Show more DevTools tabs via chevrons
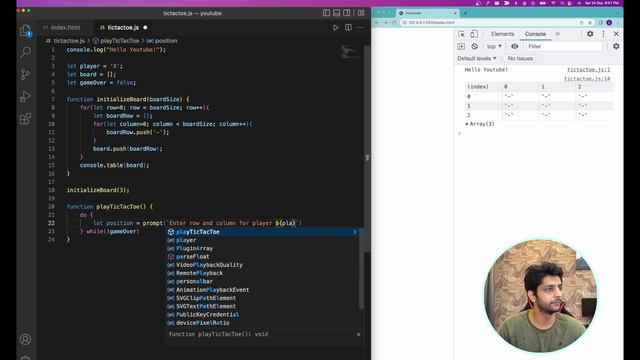640x360 pixels. [x=558, y=34]
